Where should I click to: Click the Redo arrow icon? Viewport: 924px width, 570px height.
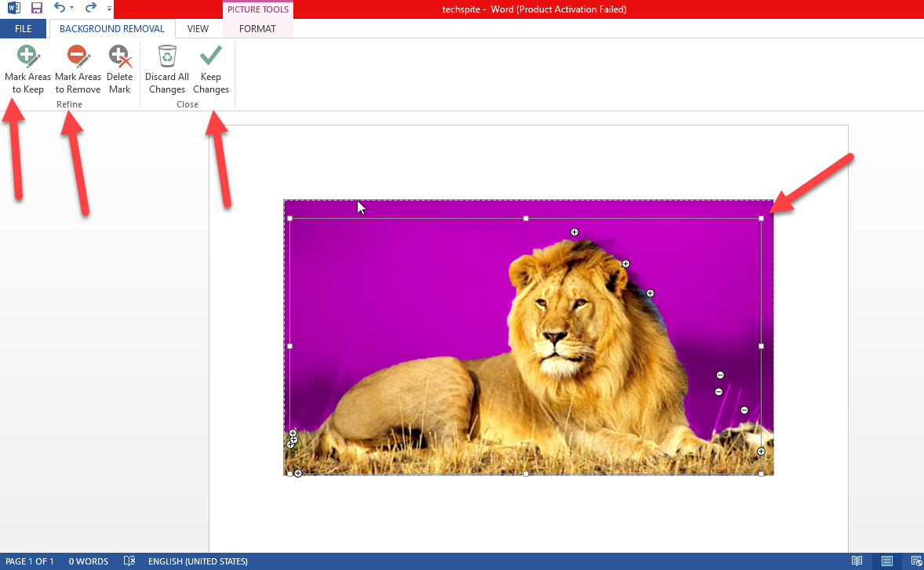pos(90,9)
